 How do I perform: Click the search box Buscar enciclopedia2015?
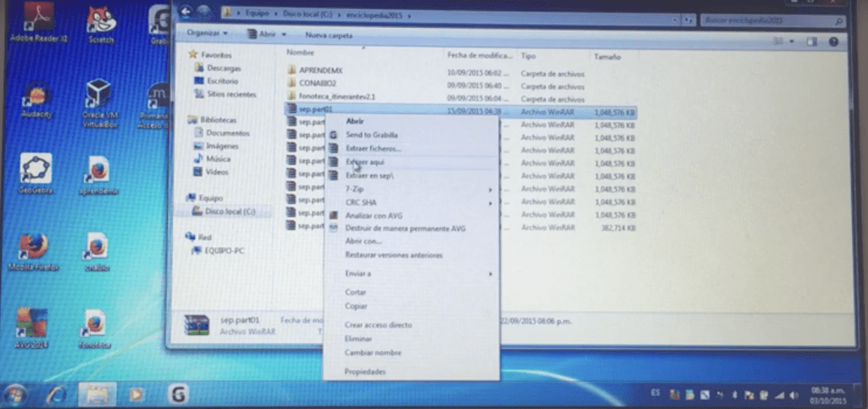tap(773, 20)
